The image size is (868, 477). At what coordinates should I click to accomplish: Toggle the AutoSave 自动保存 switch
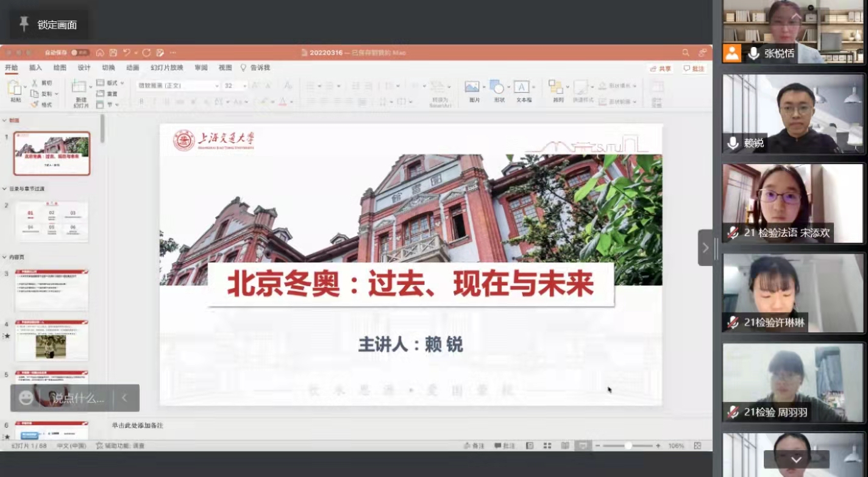pos(80,52)
